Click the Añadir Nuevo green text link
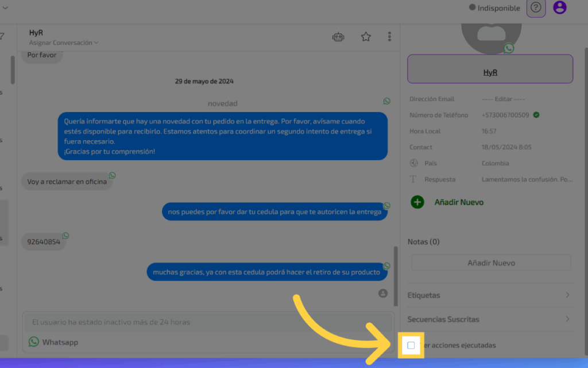 click(x=459, y=202)
